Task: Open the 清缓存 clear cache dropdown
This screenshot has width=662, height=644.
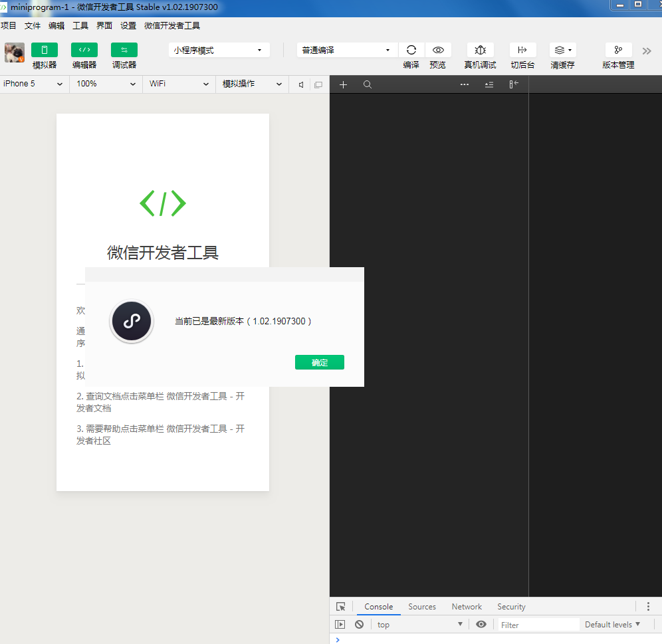Action: tap(562, 50)
